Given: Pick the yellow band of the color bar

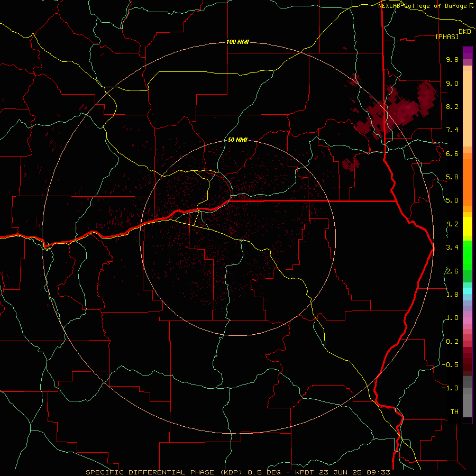Looking at the screenshot, I should (x=467, y=226).
